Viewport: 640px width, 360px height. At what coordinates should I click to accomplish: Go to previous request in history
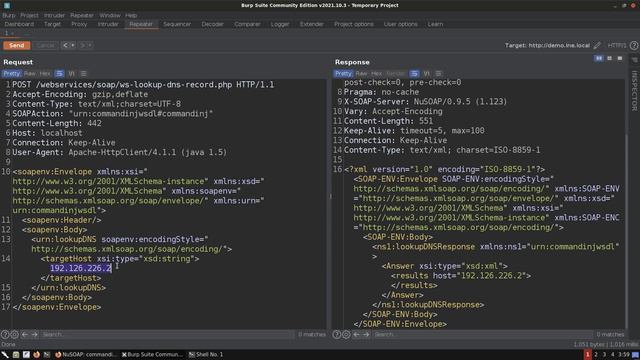click(65, 45)
